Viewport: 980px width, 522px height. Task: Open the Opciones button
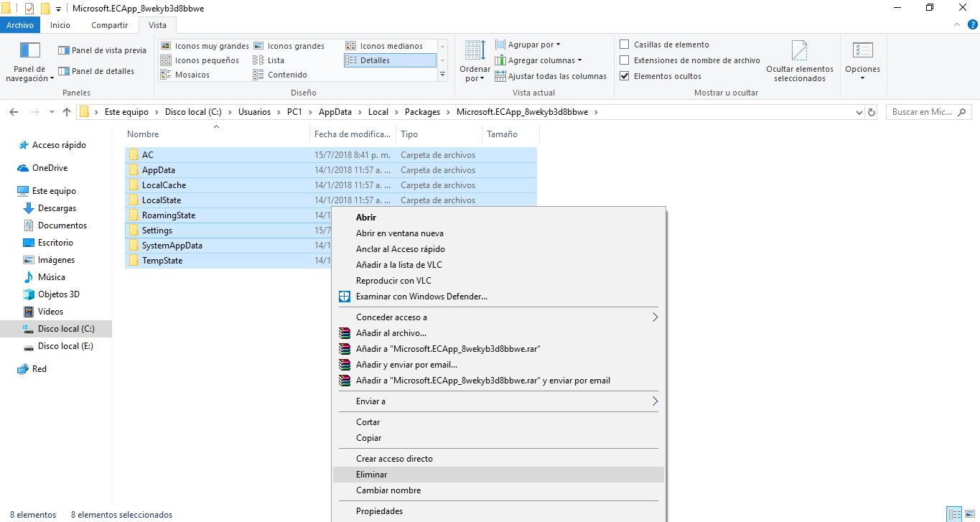(x=862, y=61)
